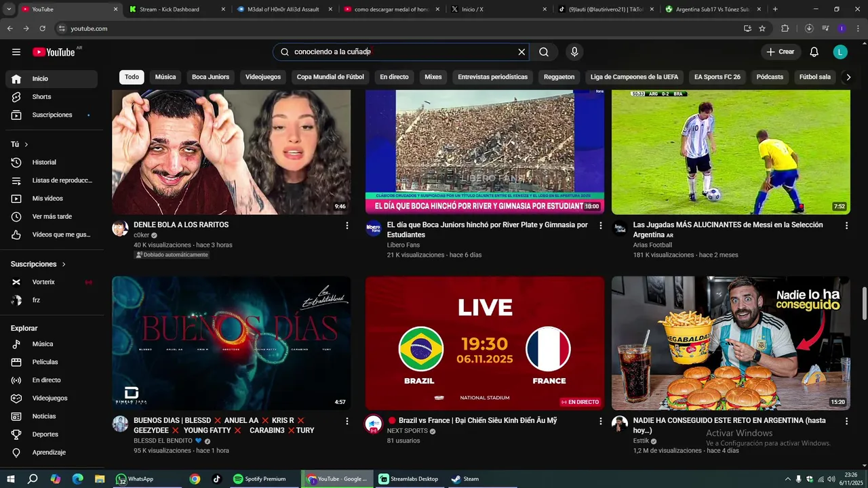Show more filter chips with right arrow
The height and width of the screenshot is (488, 868).
[848, 77]
